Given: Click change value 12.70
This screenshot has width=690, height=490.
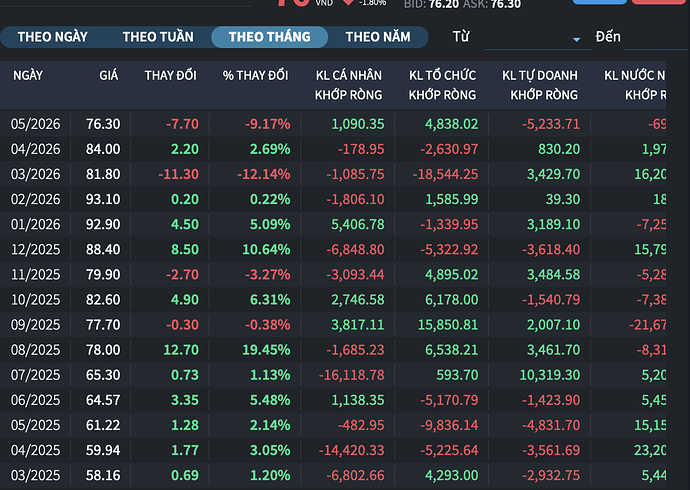Looking at the screenshot, I should coord(181,350).
